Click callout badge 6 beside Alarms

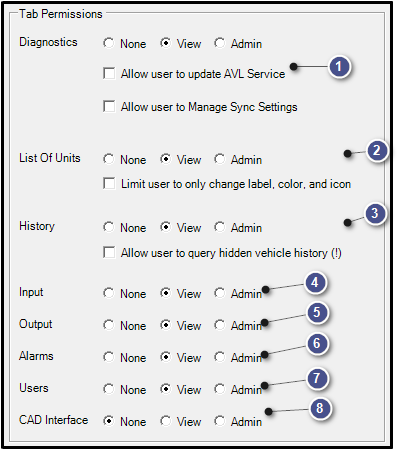pyautogui.click(x=317, y=343)
